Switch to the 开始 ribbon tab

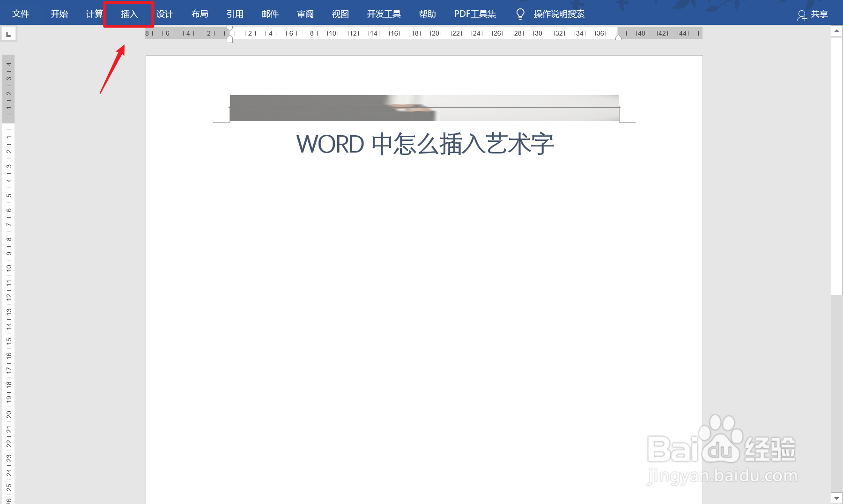[x=59, y=14]
